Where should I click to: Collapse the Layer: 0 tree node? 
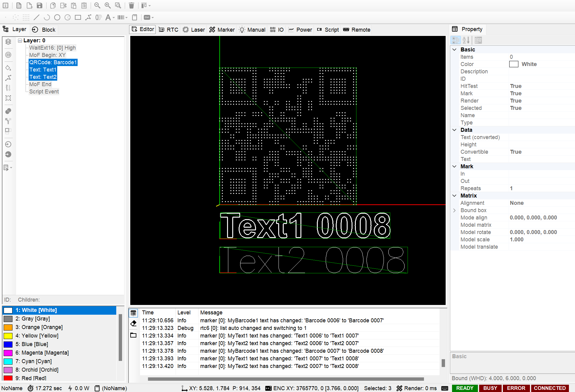click(20, 40)
